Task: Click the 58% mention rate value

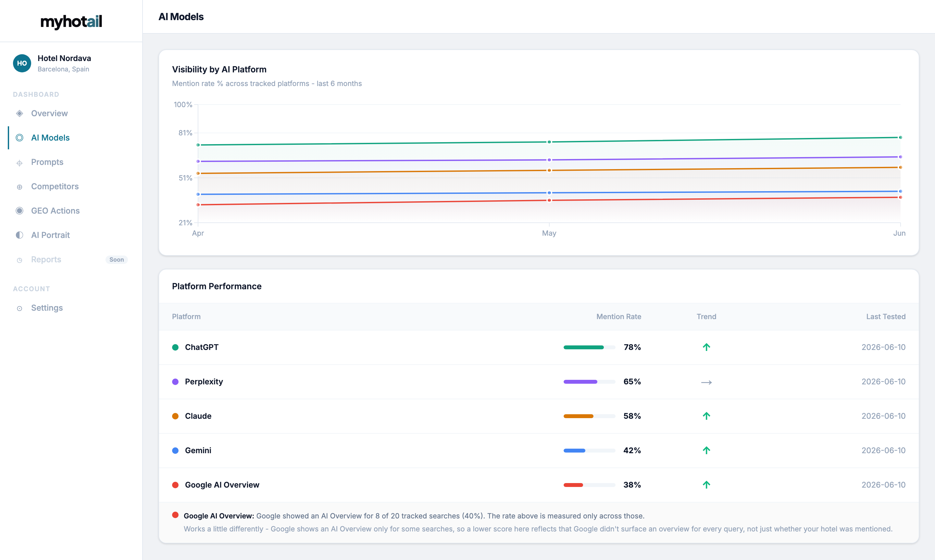Action: 632,416
